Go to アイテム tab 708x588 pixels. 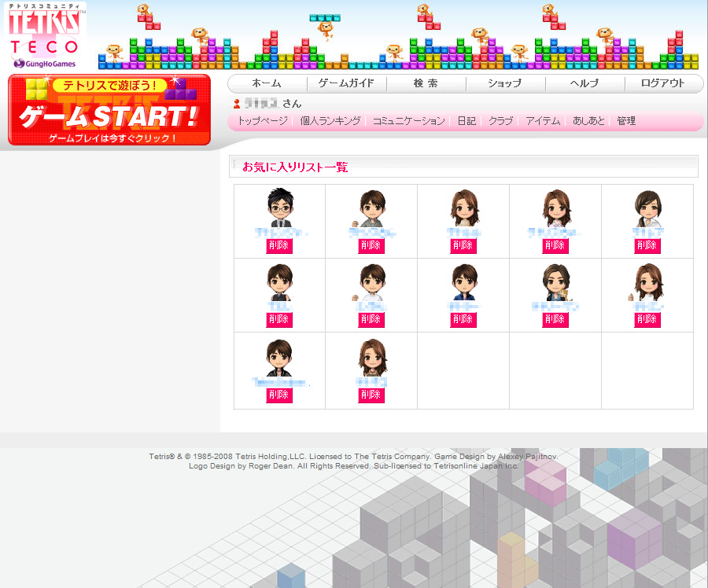[x=543, y=121]
